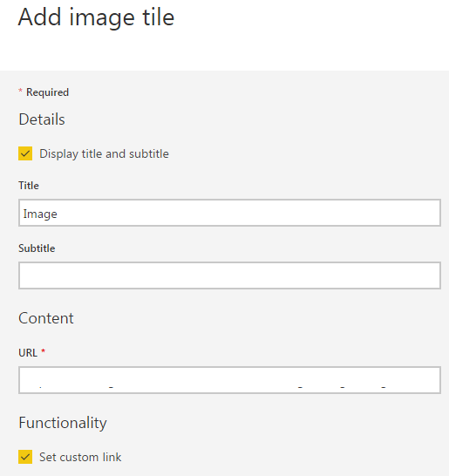Screen dimensions: 449x476
Task: Click the 'Required' note text
Action: pyautogui.click(x=47, y=92)
